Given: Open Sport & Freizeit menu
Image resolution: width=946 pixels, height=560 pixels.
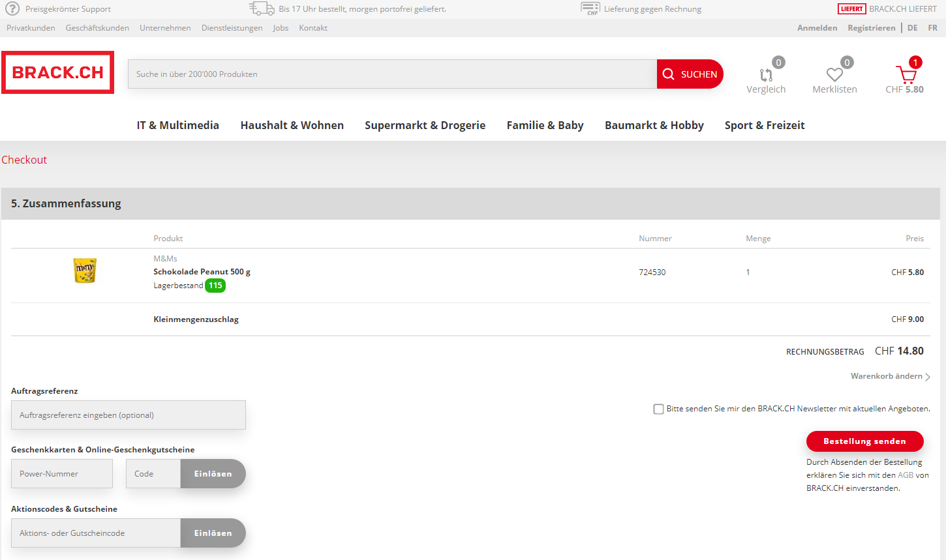Looking at the screenshot, I should click(765, 125).
